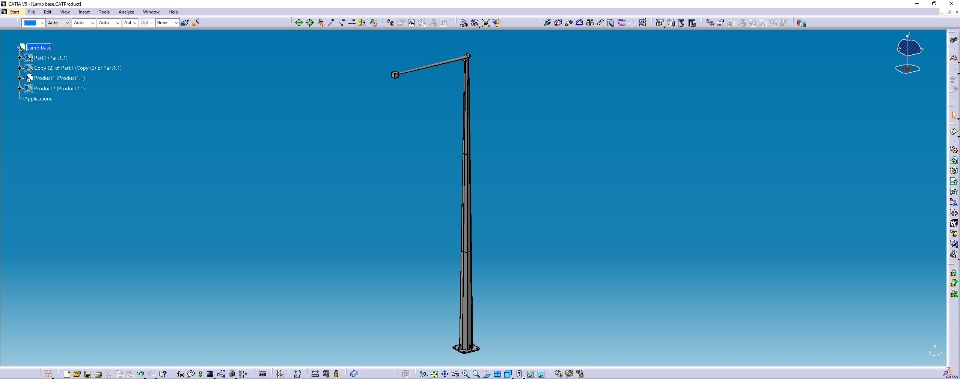Select the Pan view tool
The height and width of the screenshot is (379, 960).
pos(444,373)
